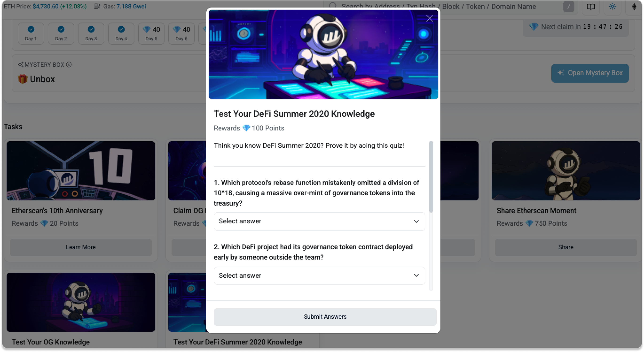
Task: Click the Ethereum logo icon in header
Action: (634, 7)
